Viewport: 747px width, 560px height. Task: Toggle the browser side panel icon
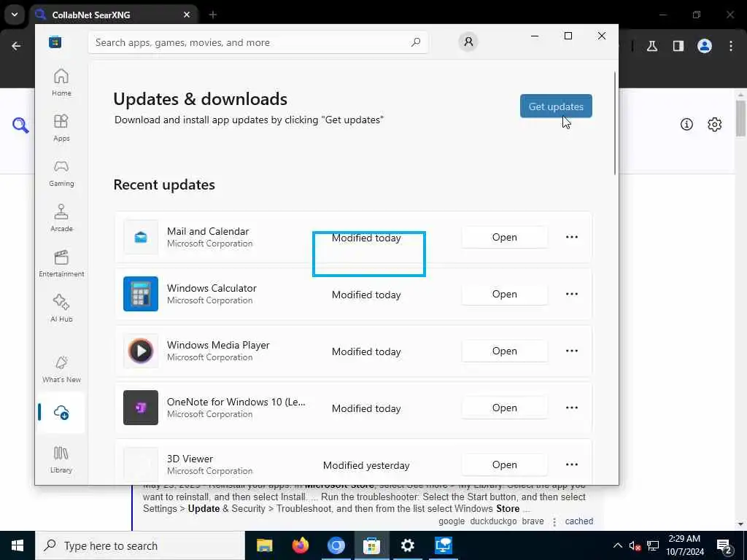tap(678, 46)
